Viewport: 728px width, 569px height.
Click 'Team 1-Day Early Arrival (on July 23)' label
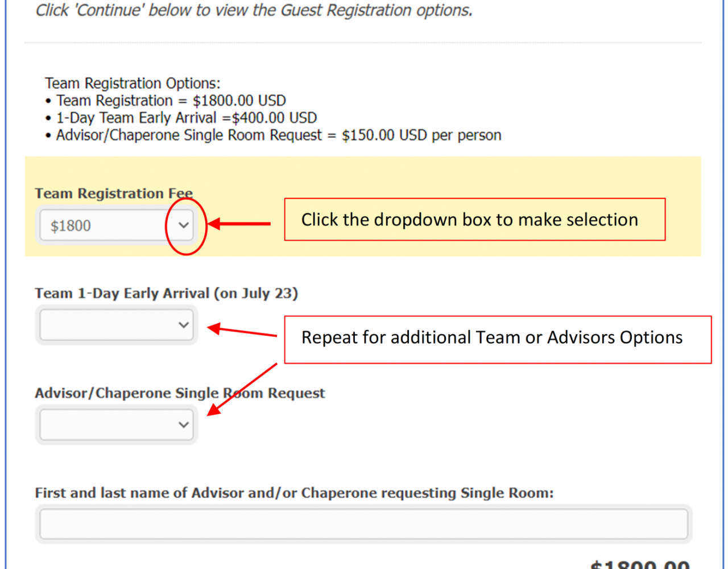(x=166, y=293)
